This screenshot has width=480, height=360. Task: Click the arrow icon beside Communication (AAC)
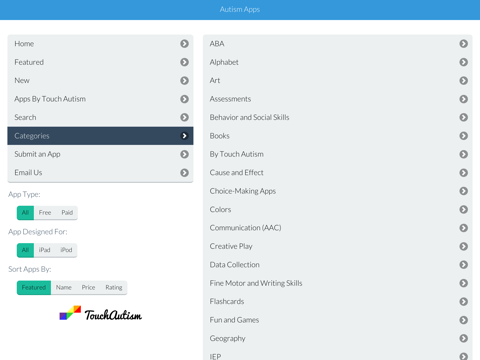(x=463, y=228)
